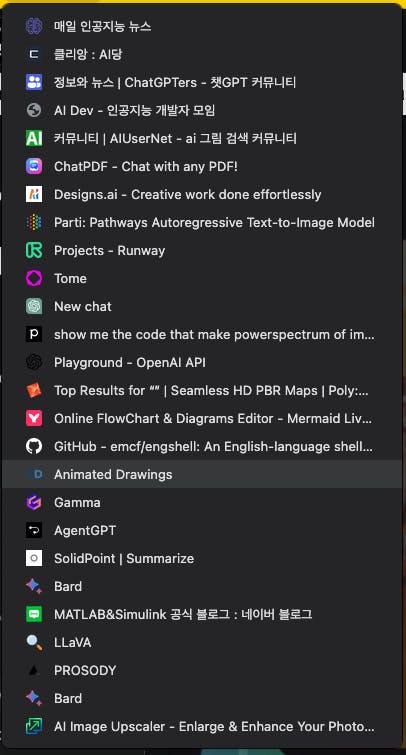Open the PROSODY bookmark
The height and width of the screenshot is (755, 406).
click(x=202, y=670)
